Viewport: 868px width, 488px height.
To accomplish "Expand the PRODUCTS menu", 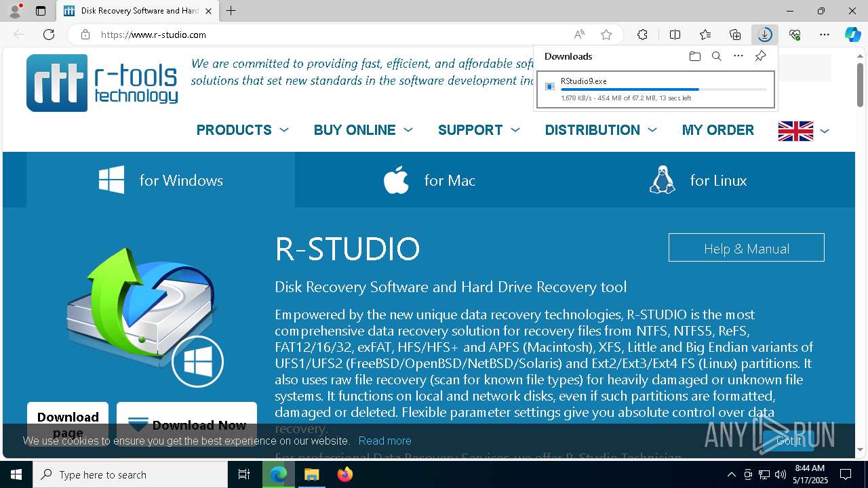I will (242, 130).
